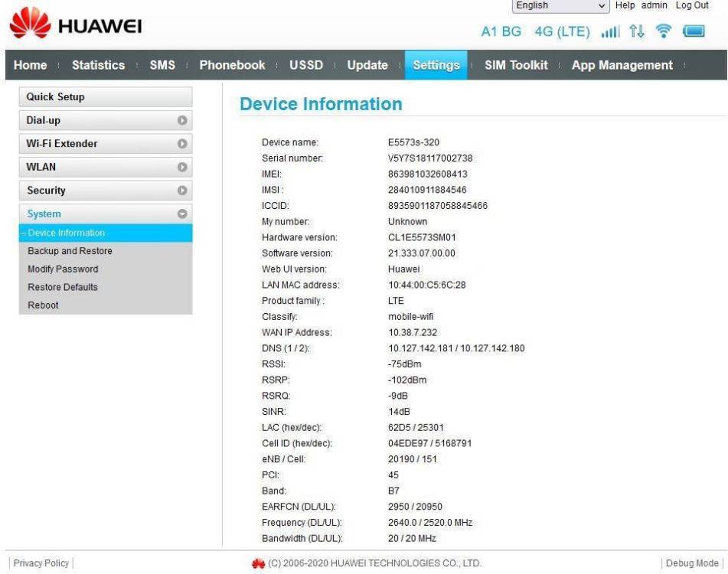728x574 pixels.
Task: Click the Debug Mode link
Action: pos(692,563)
